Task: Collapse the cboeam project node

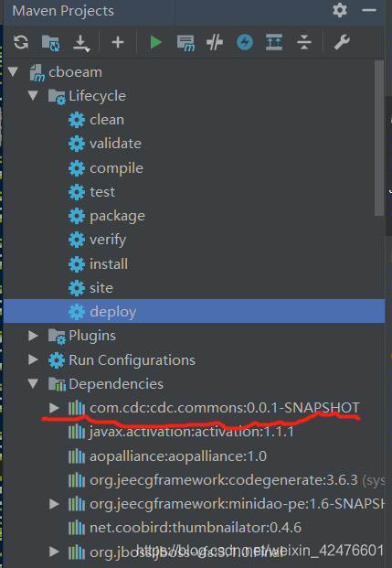Action: coord(14,71)
